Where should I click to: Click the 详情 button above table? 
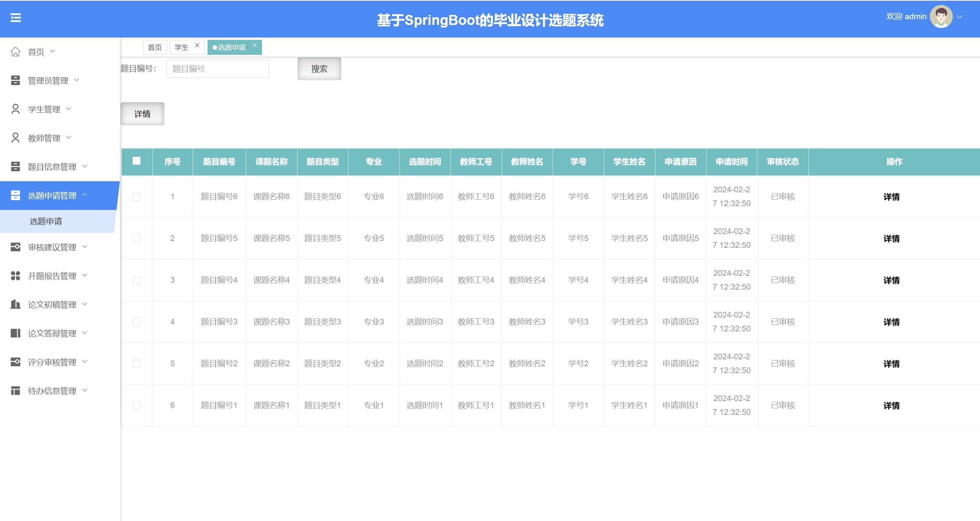pos(142,114)
